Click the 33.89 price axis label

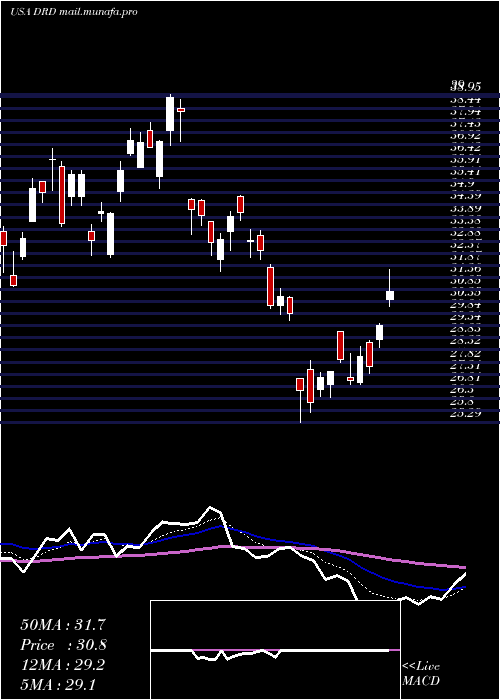point(465,208)
